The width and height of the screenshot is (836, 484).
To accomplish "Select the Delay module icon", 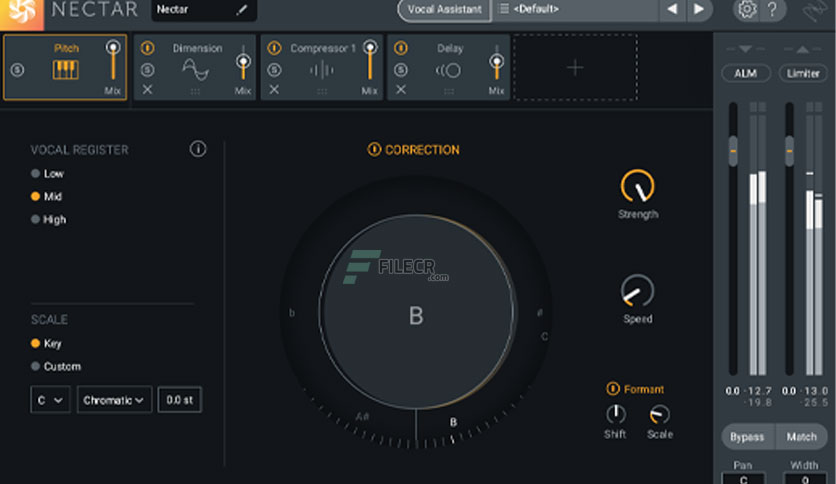I will coord(448,70).
